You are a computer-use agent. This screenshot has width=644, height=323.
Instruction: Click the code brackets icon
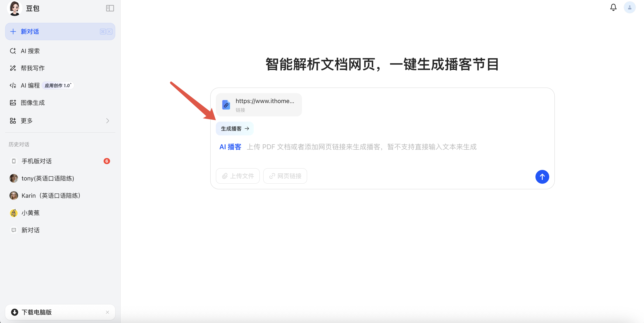[x=13, y=85]
